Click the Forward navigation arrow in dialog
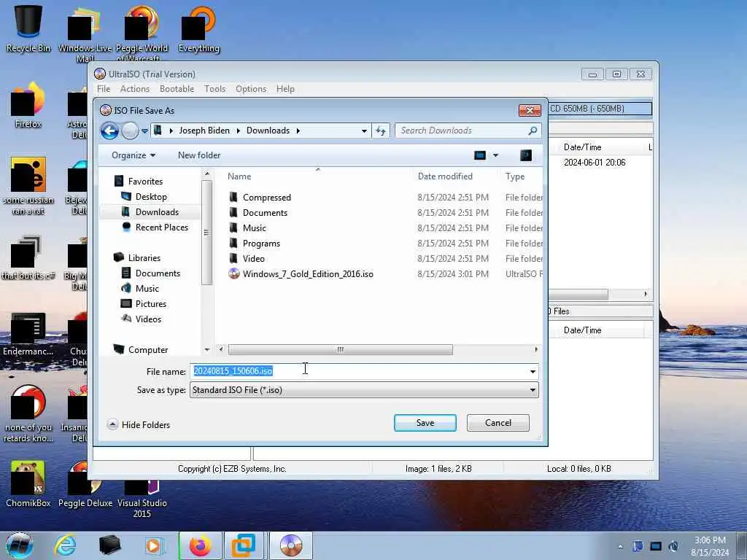 (x=130, y=131)
